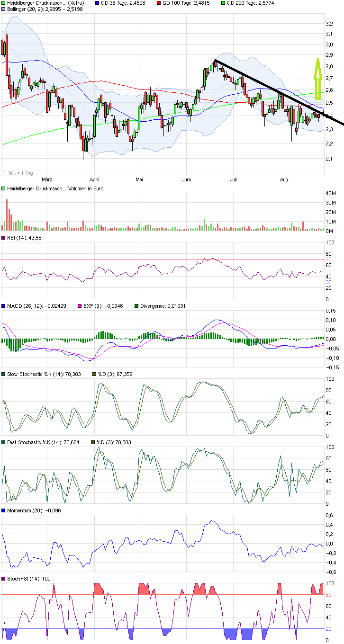344x644 pixels.
Task: Click the StochRSI (14) legend swatch
Action: coord(4,579)
